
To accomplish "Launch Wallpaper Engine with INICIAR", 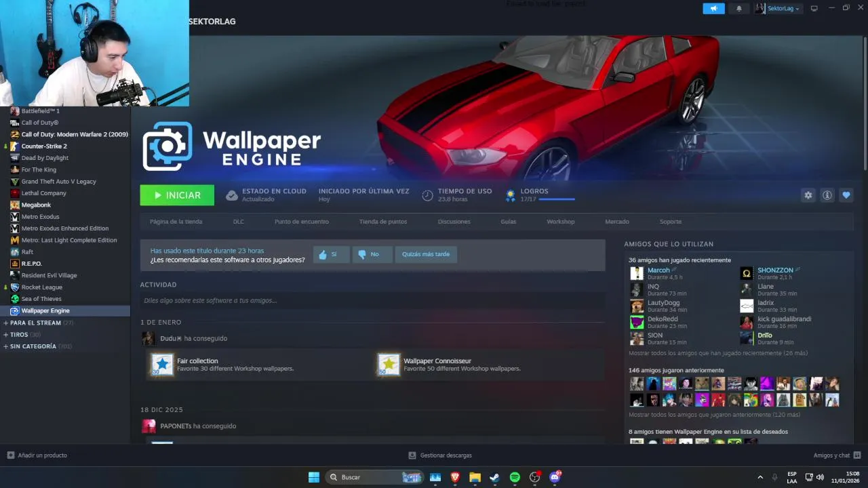I will pyautogui.click(x=177, y=195).
